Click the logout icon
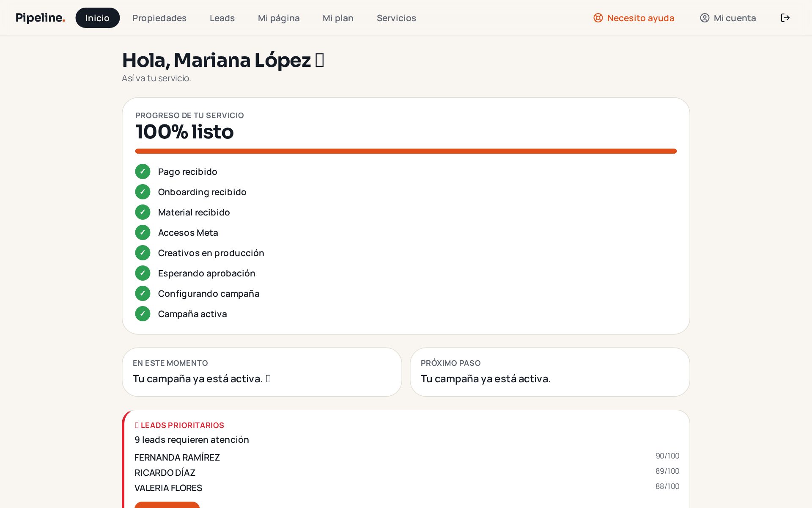The width and height of the screenshot is (812, 508). tap(785, 18)
